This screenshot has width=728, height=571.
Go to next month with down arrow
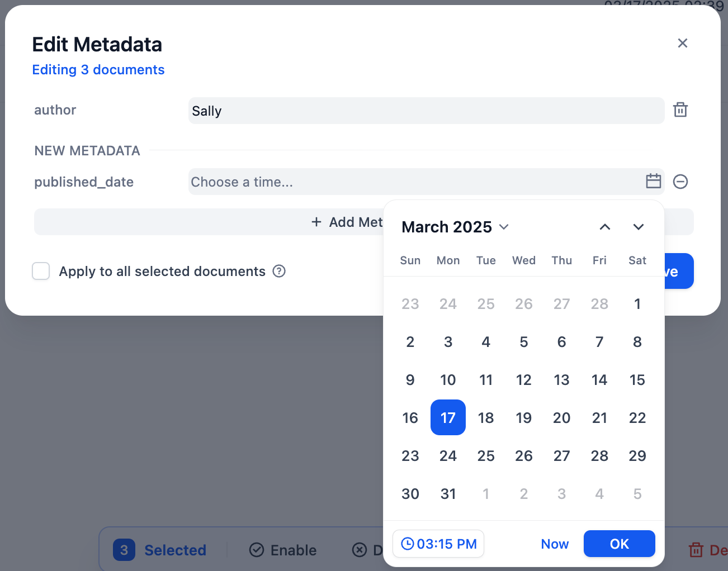coord(638,227)
